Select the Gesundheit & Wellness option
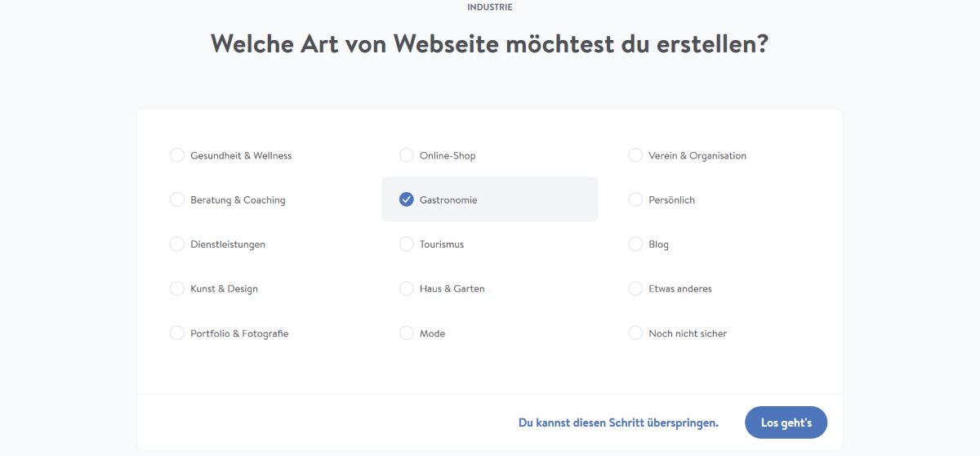The image size is (980, 456). pos(177,155)
